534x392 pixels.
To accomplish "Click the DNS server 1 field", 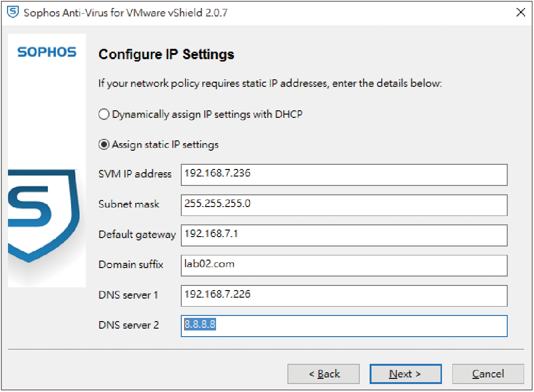I will [344, 296].
